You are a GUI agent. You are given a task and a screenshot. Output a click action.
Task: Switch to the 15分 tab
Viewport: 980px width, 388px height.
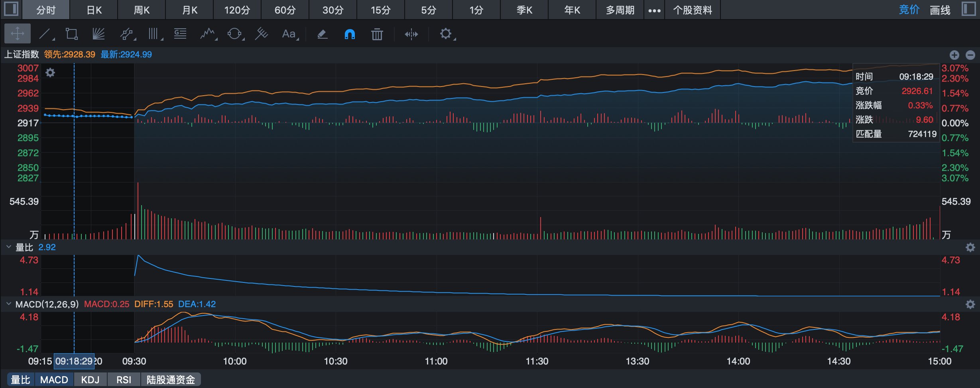coord(381,10)
